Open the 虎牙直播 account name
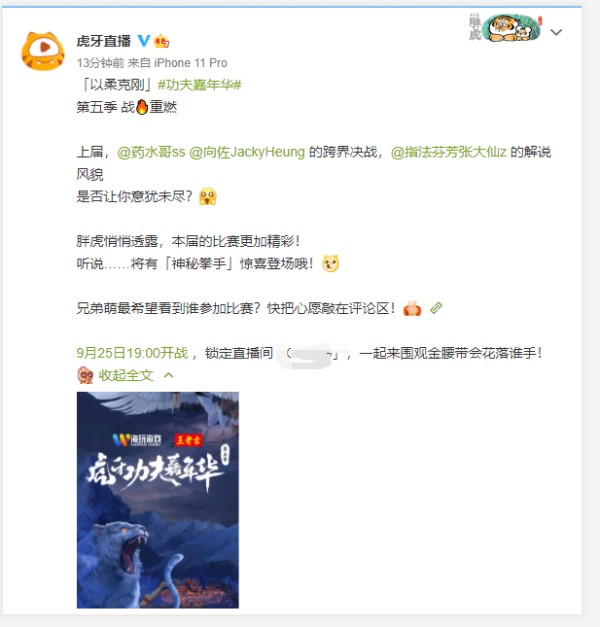Image resolution: width=600 pixels, height=627 pixels. tap(104, 41)
